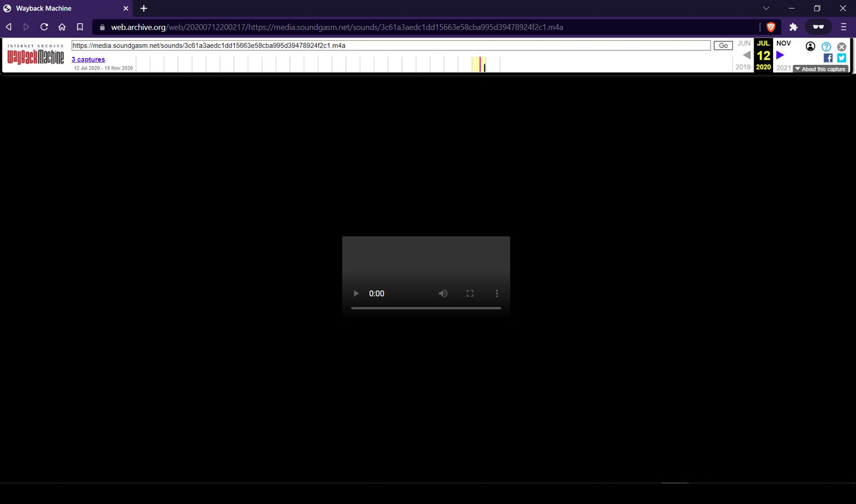Mute the media player volume
The image size is (856, 504).
443,293
